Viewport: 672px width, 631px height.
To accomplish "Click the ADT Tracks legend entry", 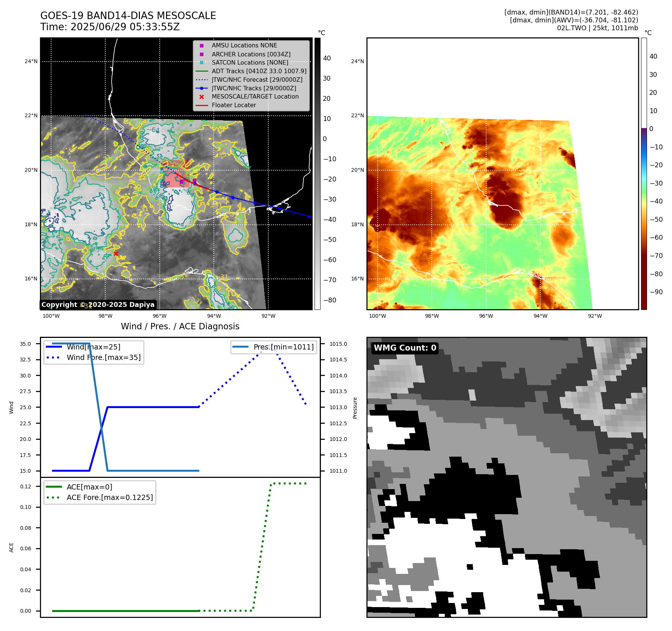I will 251,71.
